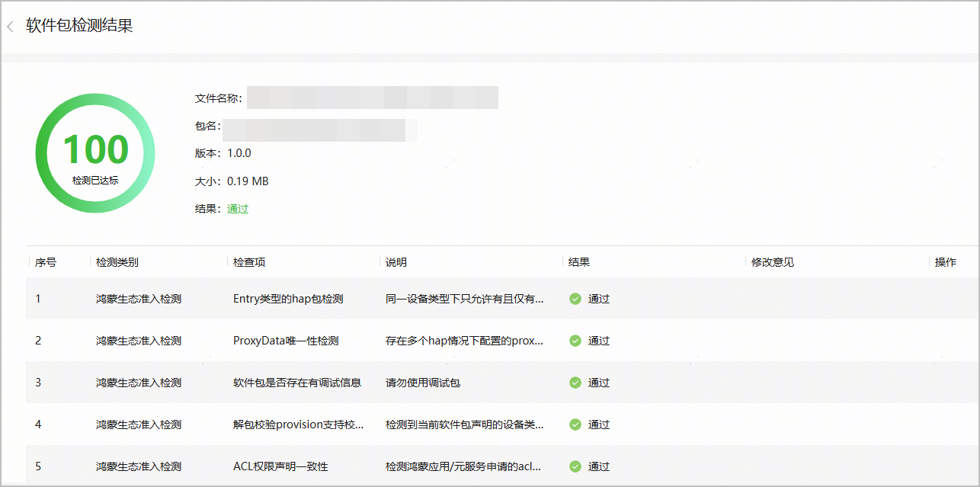Select Entry类型的hap包检测 check item
Image resolution: width=980 pixels, height=487 pixels.
(288, 299)
